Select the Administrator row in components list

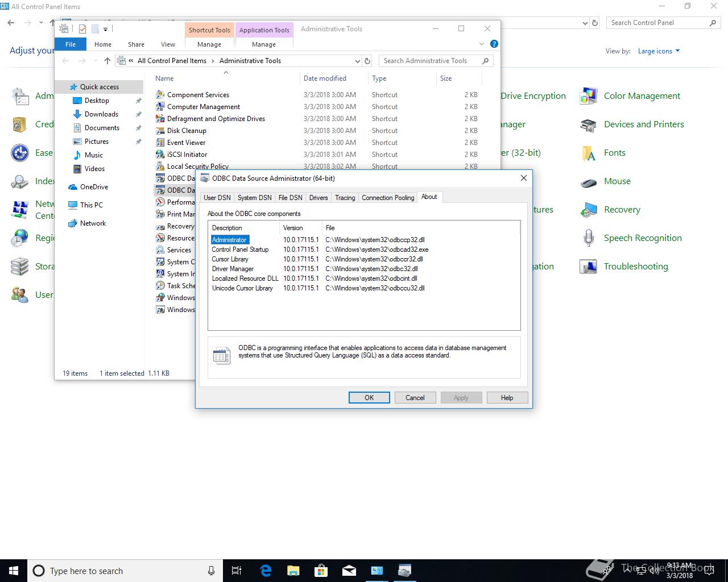point(364,240)
